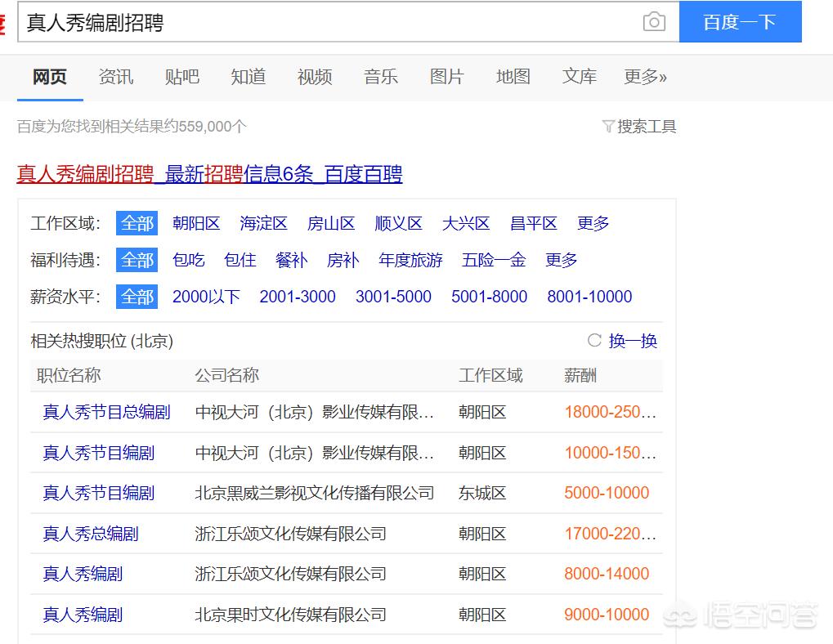
Task: Filter work area by 大兴区
Action: click(466, 223)
